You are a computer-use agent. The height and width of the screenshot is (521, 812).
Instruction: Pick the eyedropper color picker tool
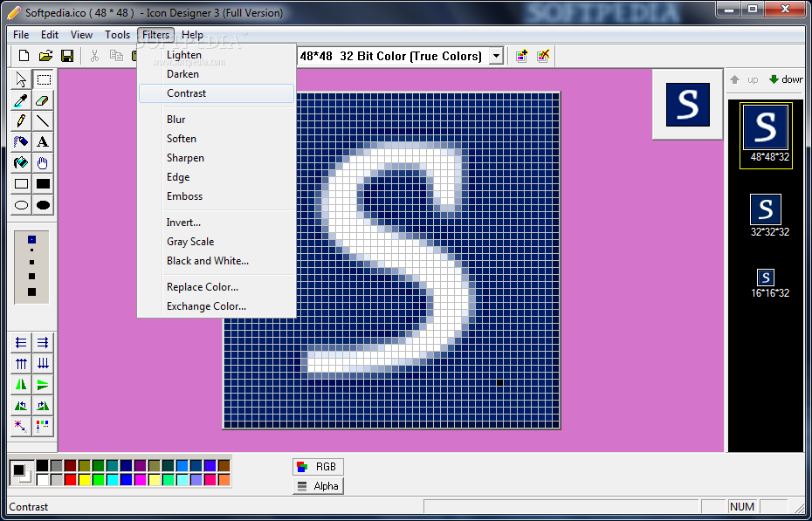(21, 100)
